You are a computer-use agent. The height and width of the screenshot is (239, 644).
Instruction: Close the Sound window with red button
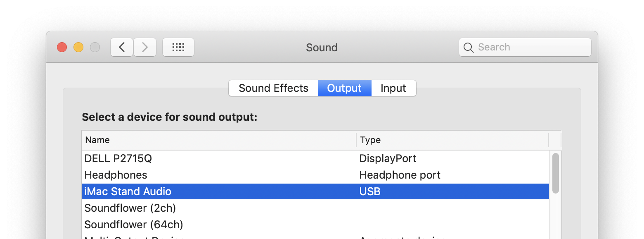[x=62, y=47]
